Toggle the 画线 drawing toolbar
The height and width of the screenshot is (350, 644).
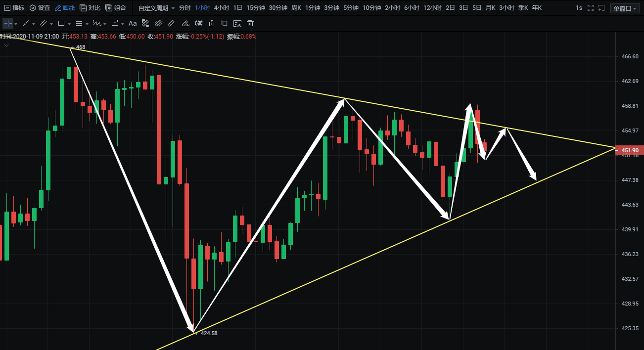tap(64, 8)
